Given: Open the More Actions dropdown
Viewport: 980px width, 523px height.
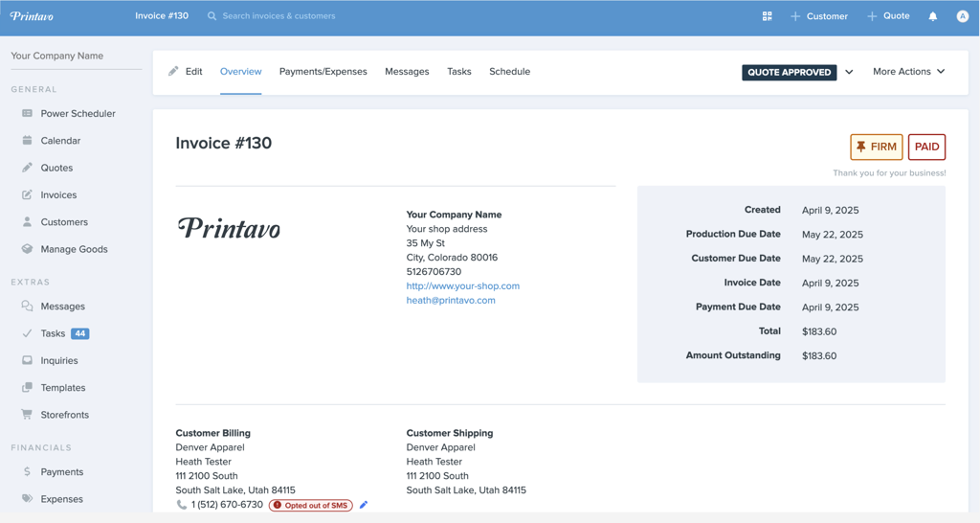Looking at the screenshot, I should point(909,71).
